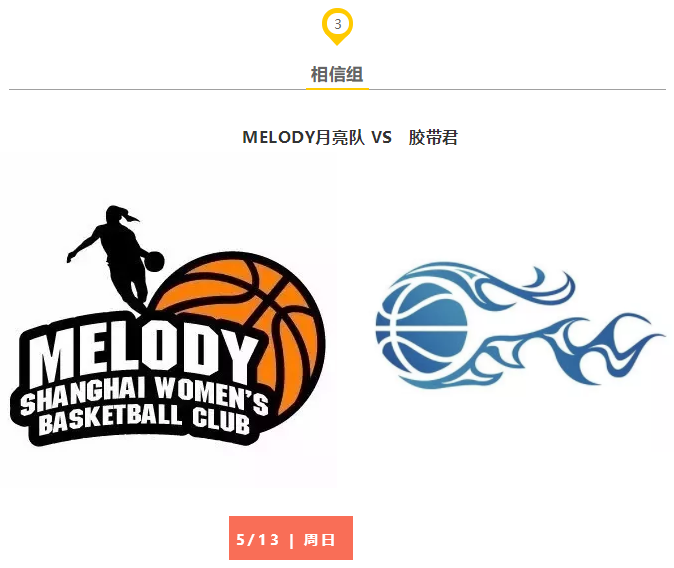Click the small ball held by silhouette

(x=154, y=261)
